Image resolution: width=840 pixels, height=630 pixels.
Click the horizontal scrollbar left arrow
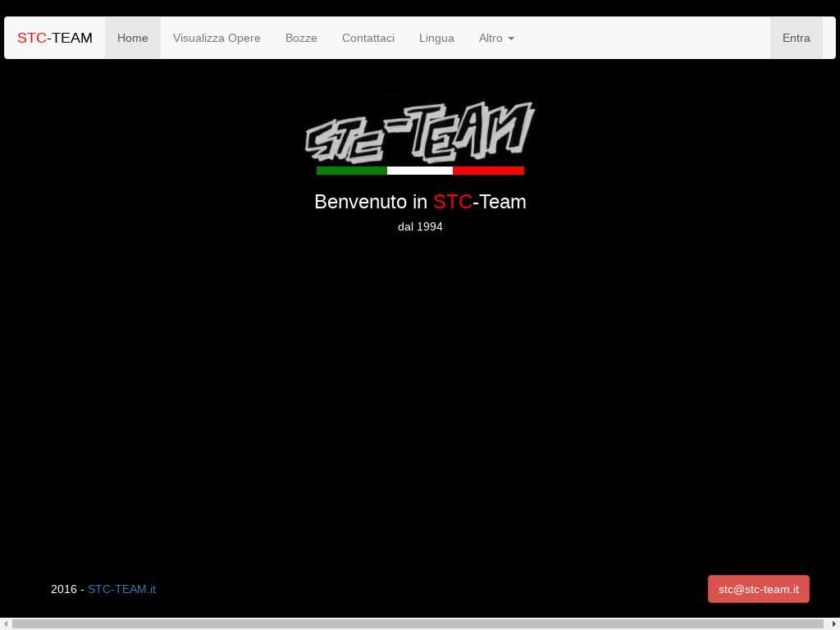click(x=6, y=624)
